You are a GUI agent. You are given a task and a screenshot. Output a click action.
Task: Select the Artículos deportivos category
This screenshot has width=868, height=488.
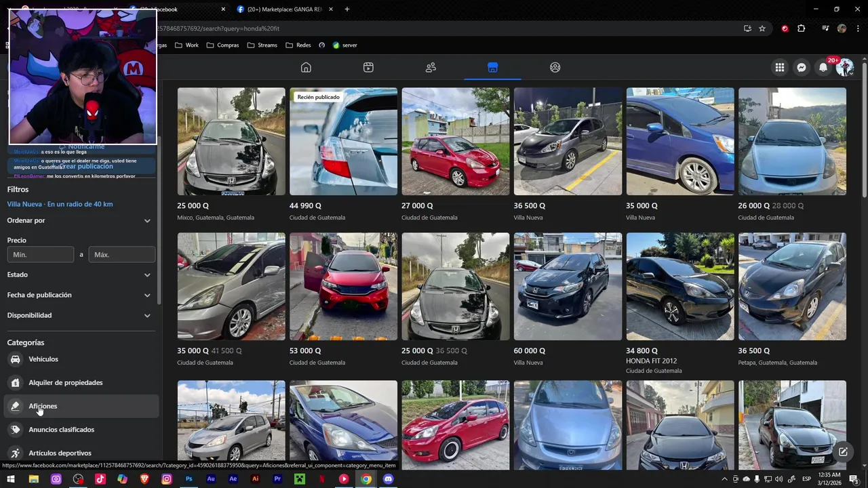[x=81, y=453]
